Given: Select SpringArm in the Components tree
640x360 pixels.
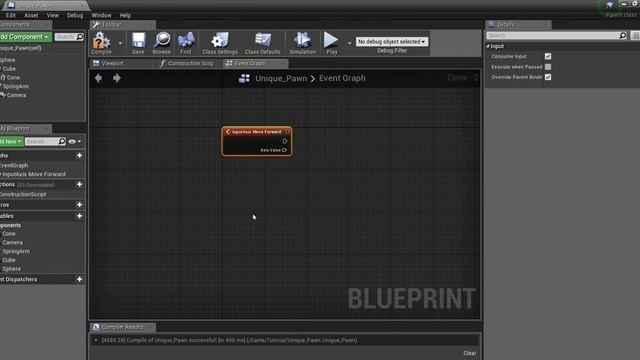Looking at the screenshot, I should pos(15,86).
